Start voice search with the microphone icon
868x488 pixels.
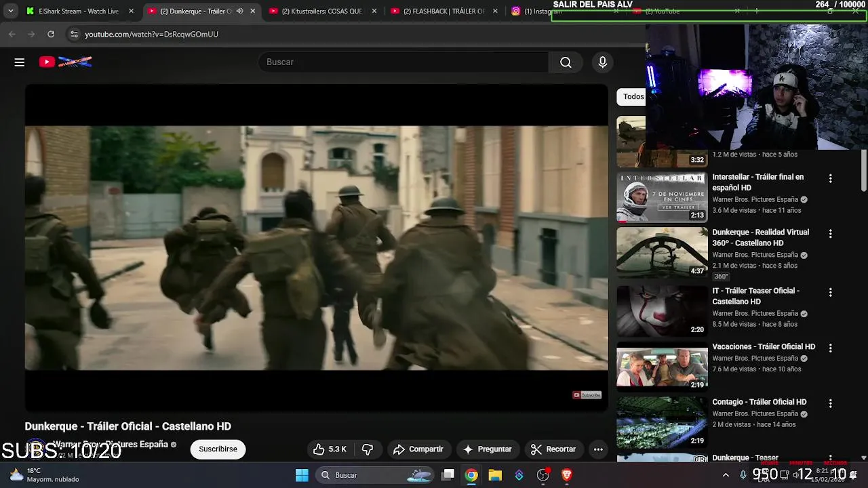[x=602, y=62]
